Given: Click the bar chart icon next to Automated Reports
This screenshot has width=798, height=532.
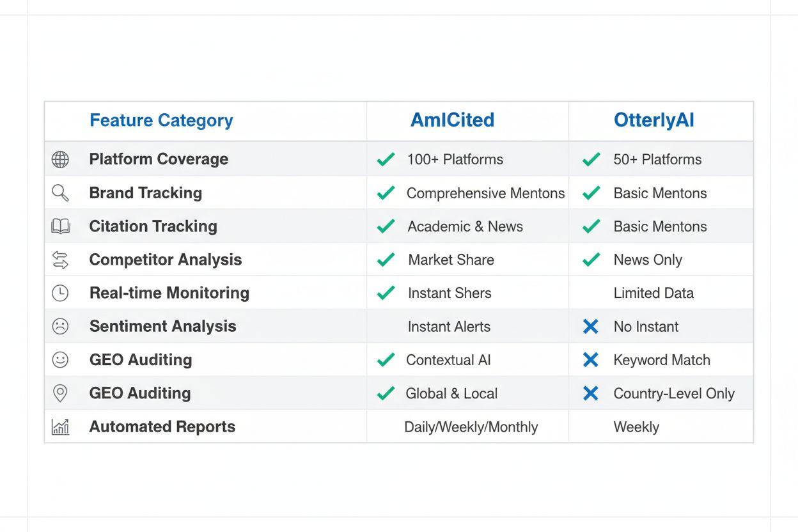Looking at the screenshot, I should [x=60, y=426].
